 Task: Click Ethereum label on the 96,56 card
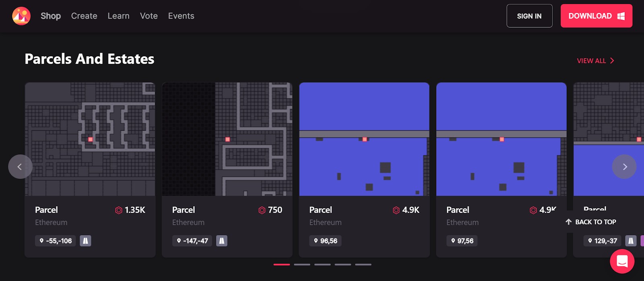325,222
